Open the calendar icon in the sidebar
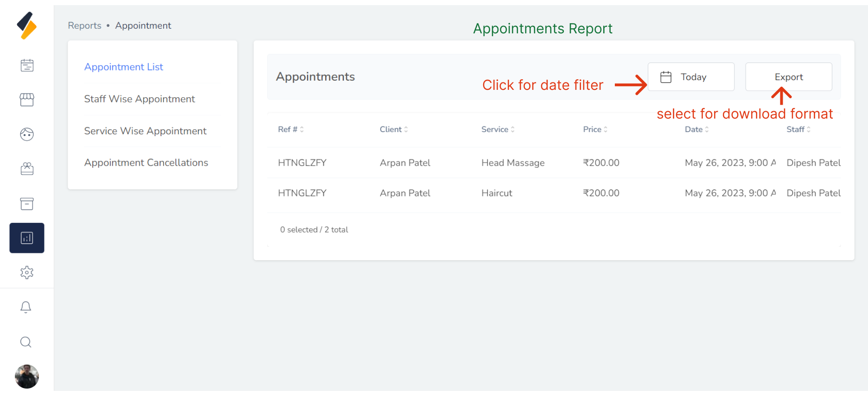The image size is (868, 396). (27, 65)
